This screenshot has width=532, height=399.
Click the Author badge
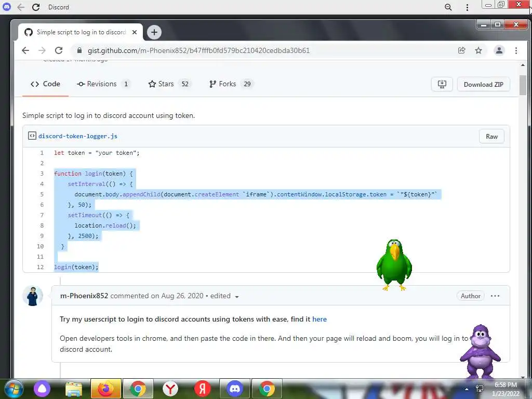(x=470, y=296)
